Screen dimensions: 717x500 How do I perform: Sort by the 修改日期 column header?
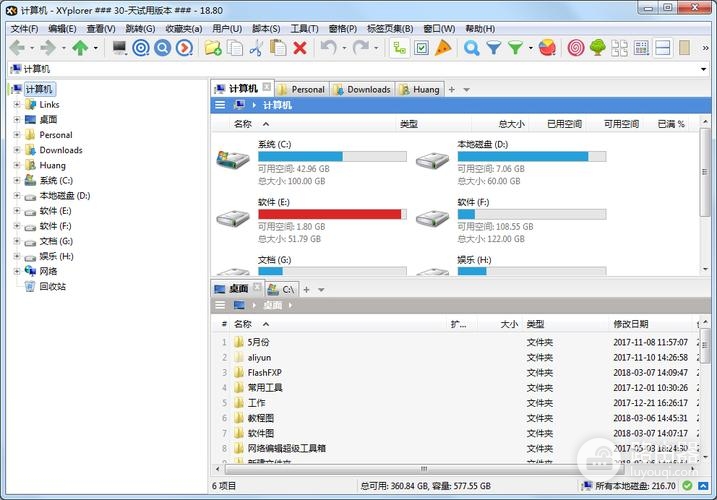(x=630, y=324)
